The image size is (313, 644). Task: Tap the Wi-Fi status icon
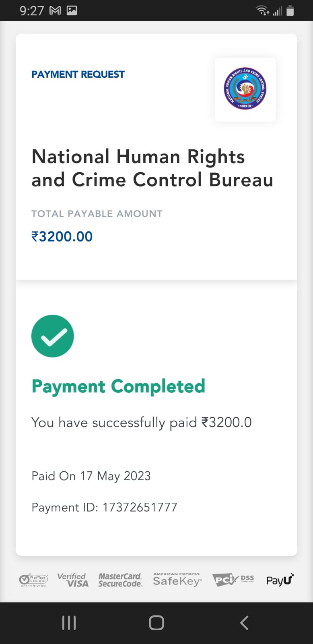tap(263, 10)
